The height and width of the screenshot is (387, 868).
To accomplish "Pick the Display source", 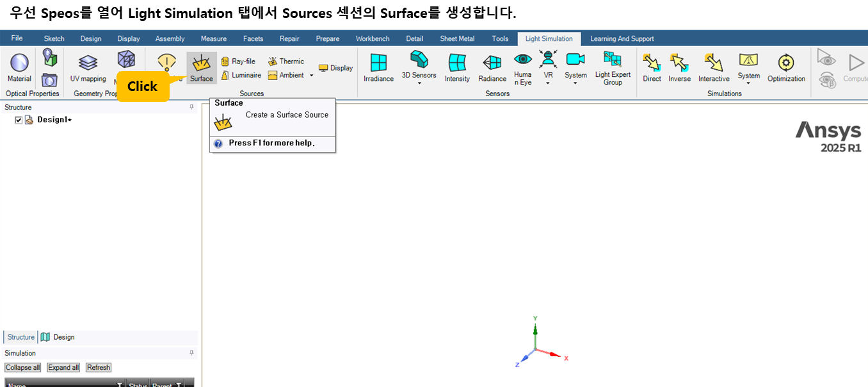I will click(x=336, y=68).
